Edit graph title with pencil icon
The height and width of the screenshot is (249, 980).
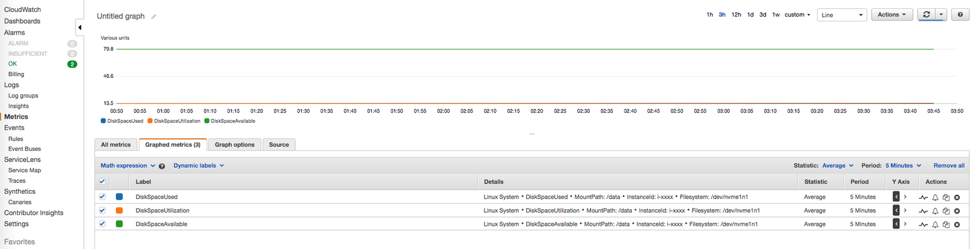(154, 17)
